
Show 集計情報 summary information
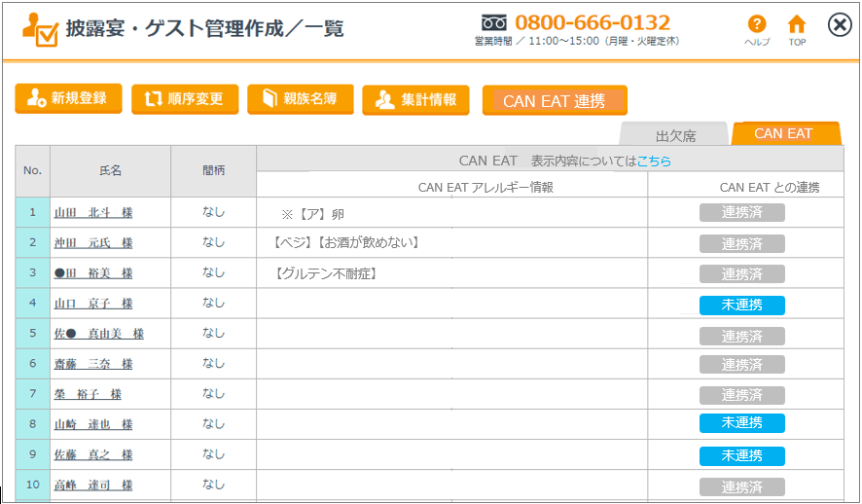415,99
